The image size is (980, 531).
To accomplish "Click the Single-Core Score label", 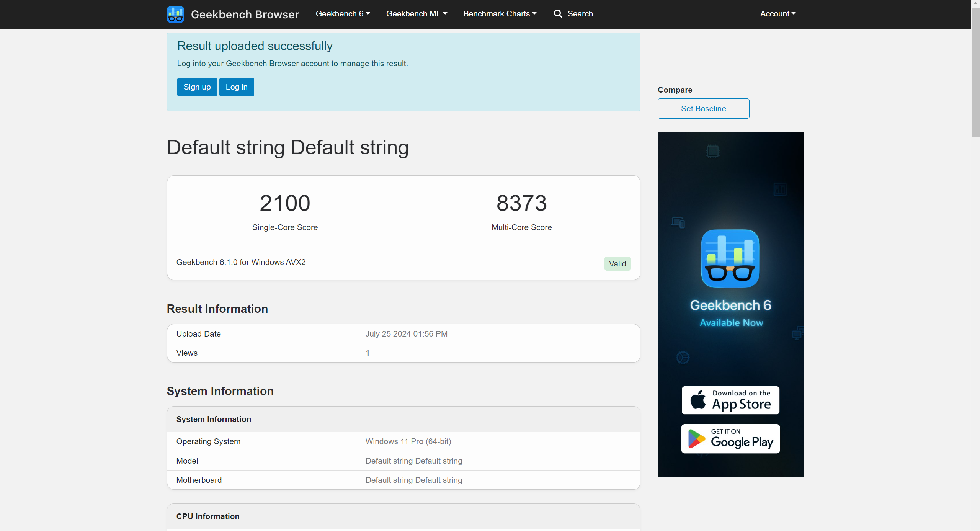I will (285, 227).
